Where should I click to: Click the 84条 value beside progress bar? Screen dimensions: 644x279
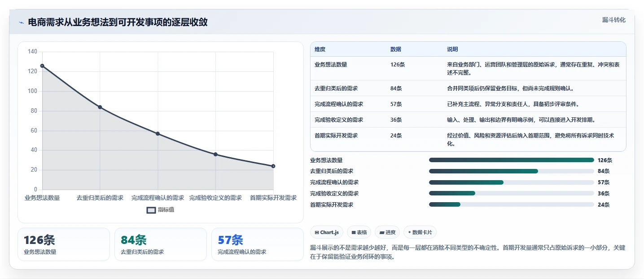pyautogui.click(x=604, y=171)
